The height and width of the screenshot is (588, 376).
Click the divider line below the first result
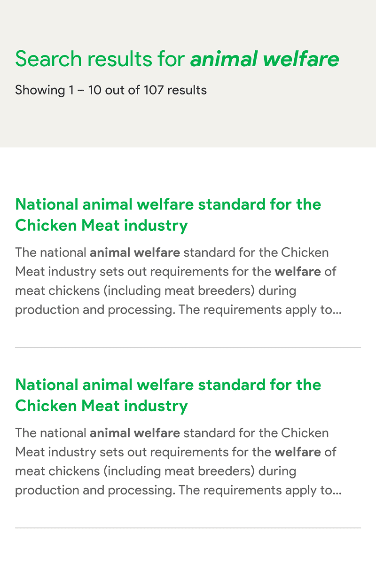188,347
